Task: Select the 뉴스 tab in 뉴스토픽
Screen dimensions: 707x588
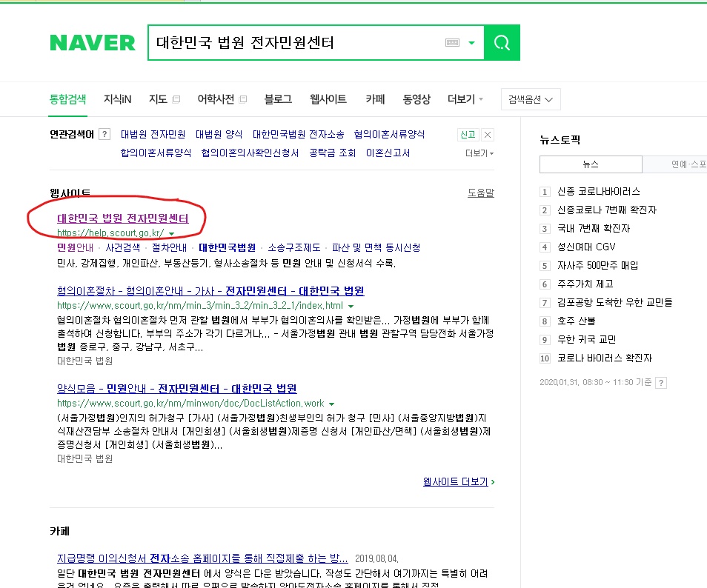Action: (591, 164)
